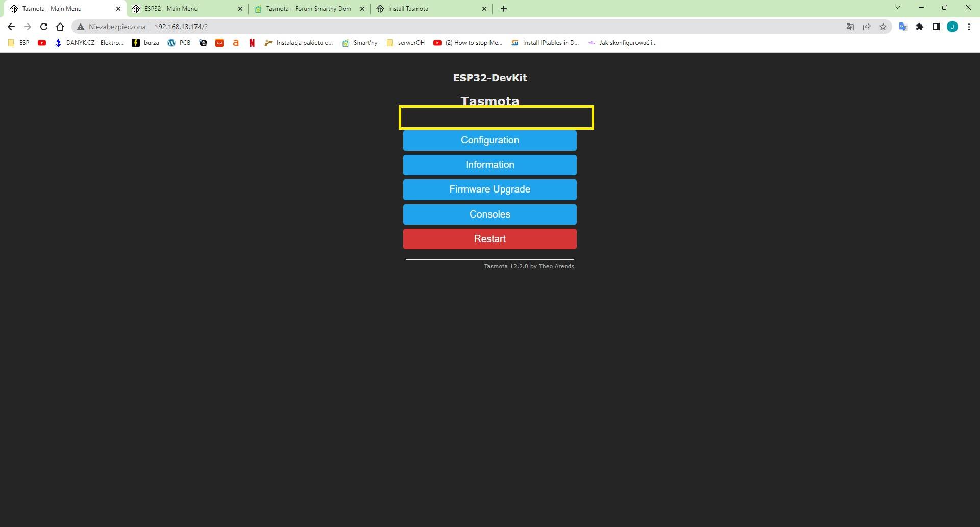Open the Information page
Image resolution: width=980 pixels, height=527 pixels.
pos(489,165)
